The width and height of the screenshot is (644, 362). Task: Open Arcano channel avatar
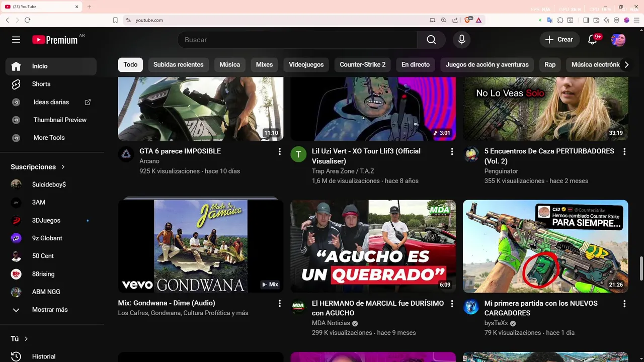click(x=126, y=154)
